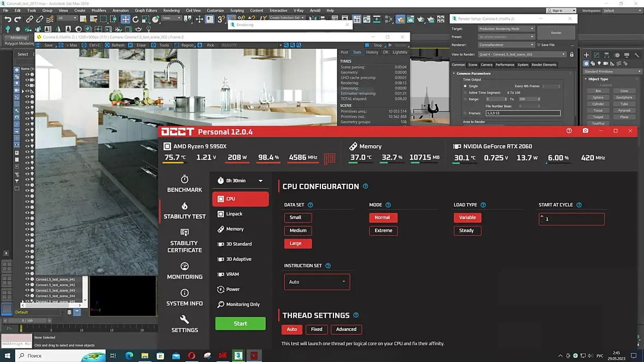This screenshot has height=362, width=644.
Task: Select Large data set option
Action: (x=298, y=243)
